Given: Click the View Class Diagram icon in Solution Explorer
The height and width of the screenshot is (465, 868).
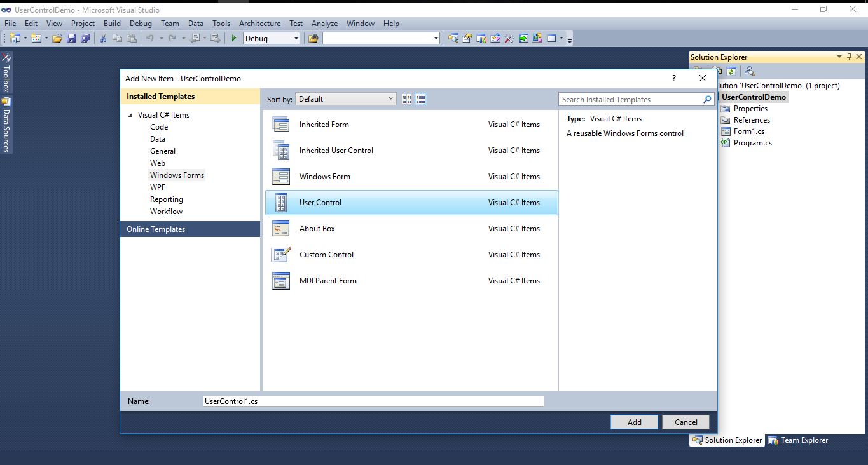Looking at the screenshot, I should point(749,72).
